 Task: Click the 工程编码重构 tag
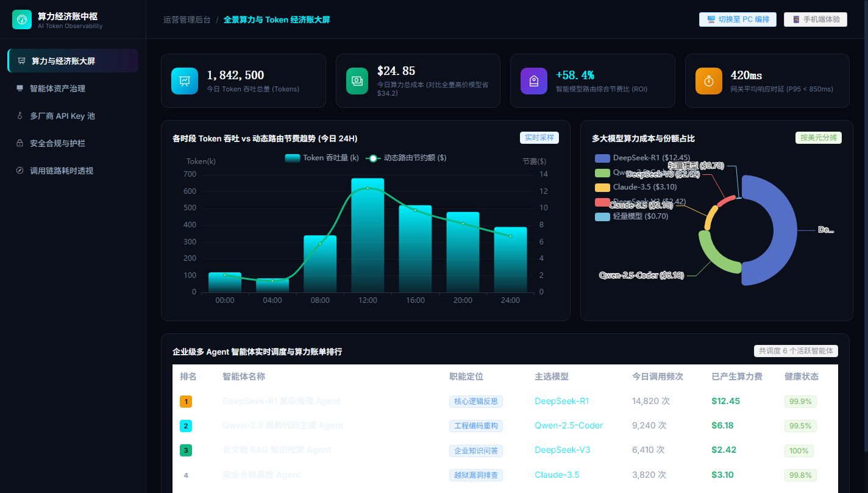(x=476, y=426)
